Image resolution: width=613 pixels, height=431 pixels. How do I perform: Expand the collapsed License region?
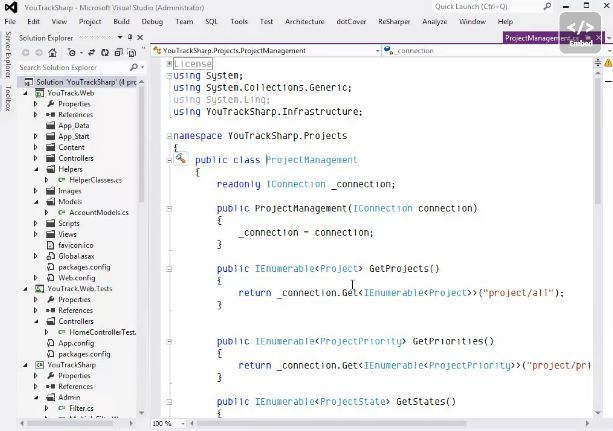click(169, 63)
